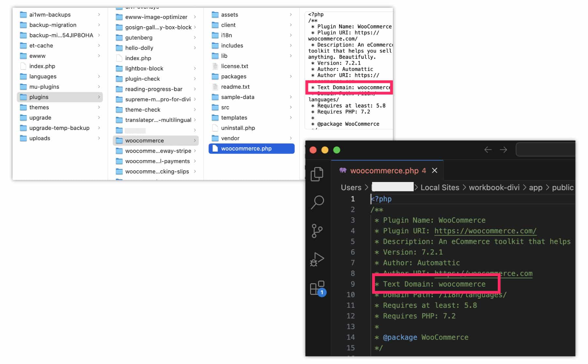This screenshot has height=364, width=588.
Task: Select the gutenberg plugin folder
Action: point(156,38)
